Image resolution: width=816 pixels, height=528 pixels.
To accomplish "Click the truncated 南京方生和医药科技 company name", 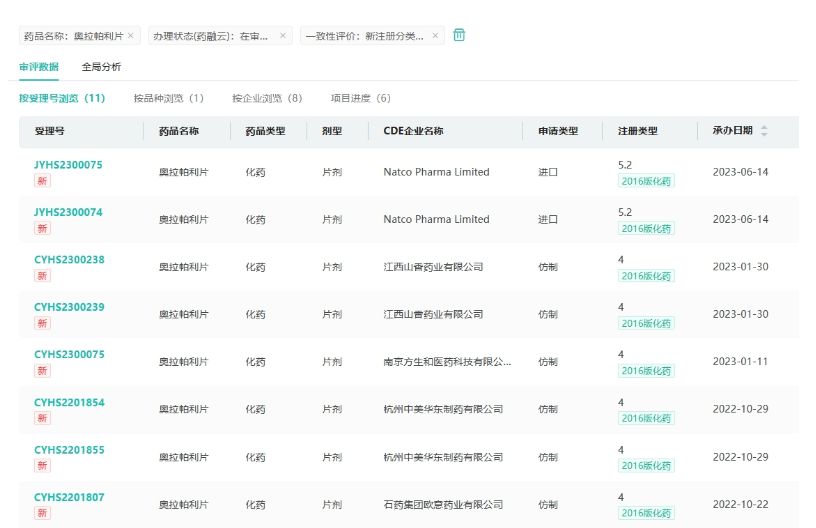I will (447, 362).
